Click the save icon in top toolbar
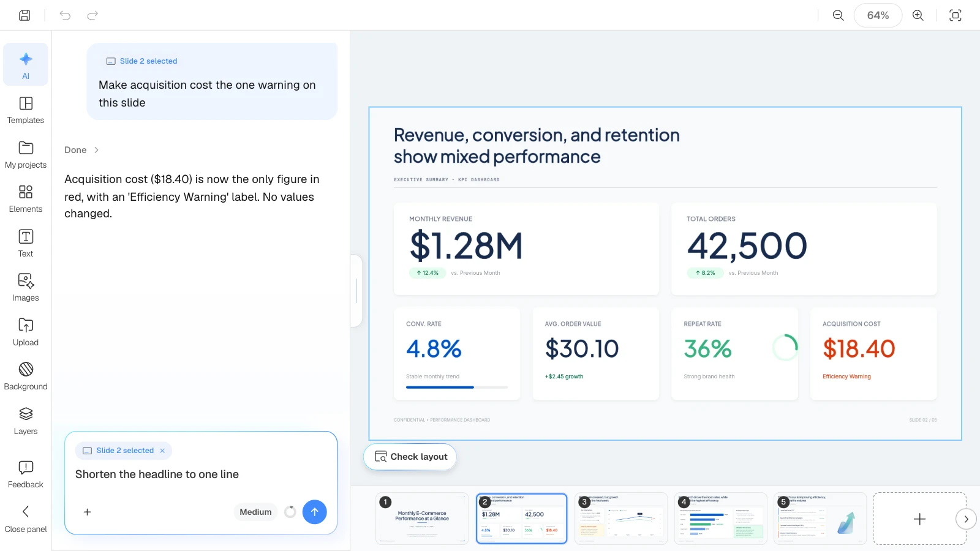This screenshot has height=551, width=980. 24,15
